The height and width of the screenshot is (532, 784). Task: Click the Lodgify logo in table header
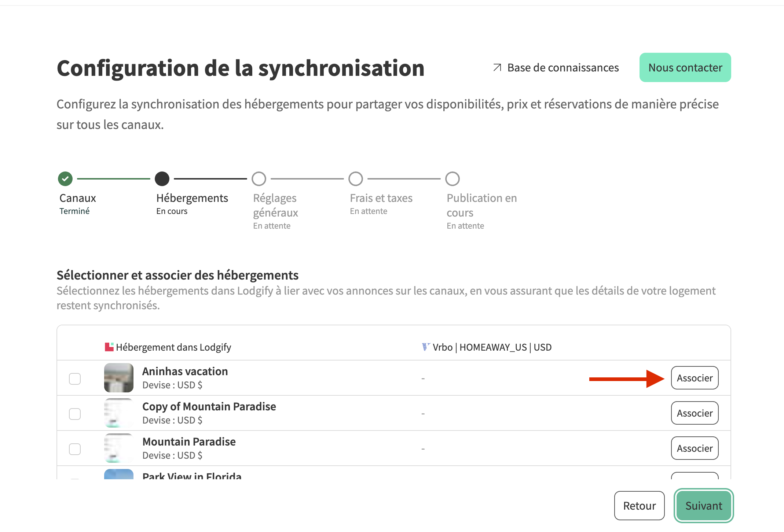click(x=109, y=347)
